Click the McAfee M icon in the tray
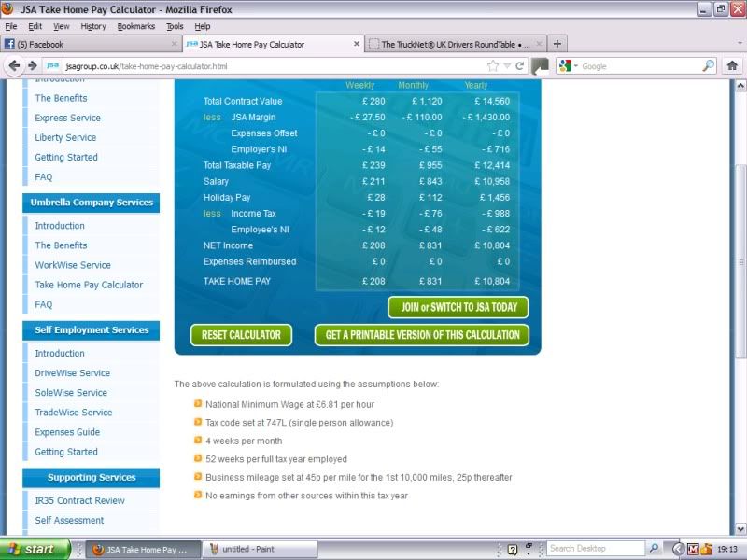Viewport: 747px width, 560px height. [692, 550]
